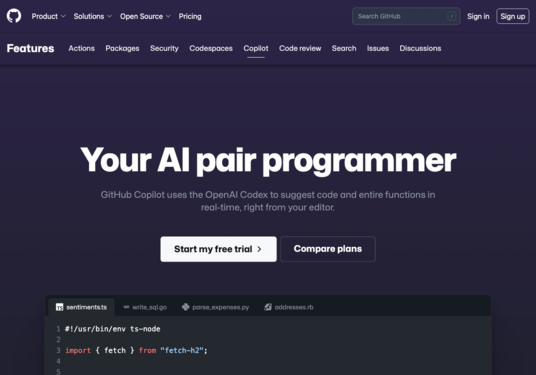Open the Open Source dropdown menu
The width and height of the screenshot is (536, 375).
click(145, 16)
